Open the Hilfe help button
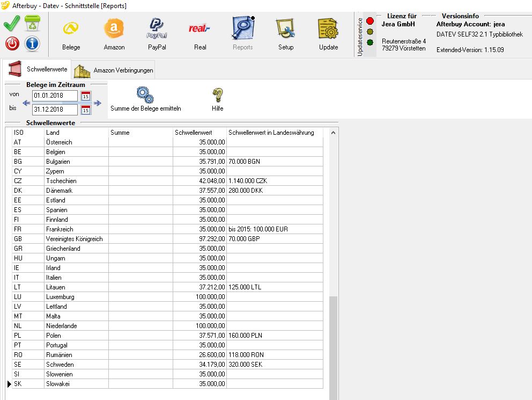 click(217, 99)
